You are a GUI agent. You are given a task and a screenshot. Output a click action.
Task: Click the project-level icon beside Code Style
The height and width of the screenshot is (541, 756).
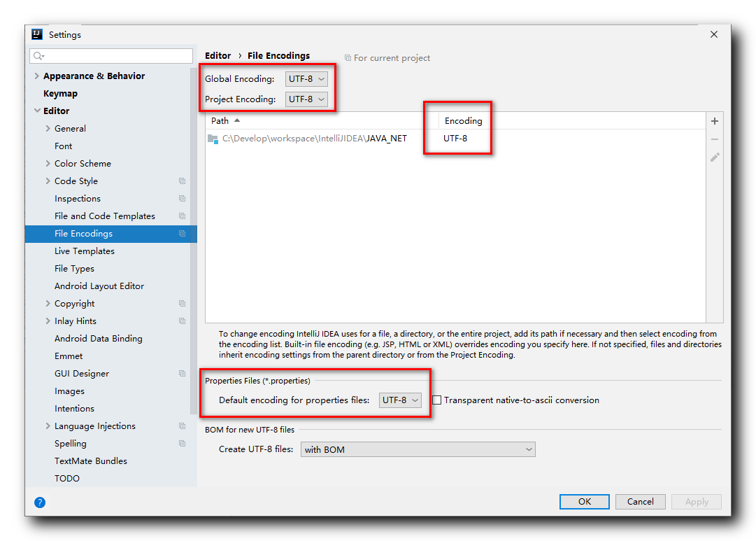pos(182,181)
